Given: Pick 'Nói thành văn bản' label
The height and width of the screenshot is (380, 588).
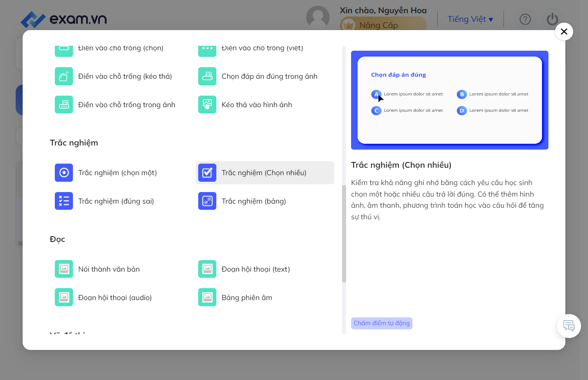Looking at the screenshot, I should click(x=109, y=269).
